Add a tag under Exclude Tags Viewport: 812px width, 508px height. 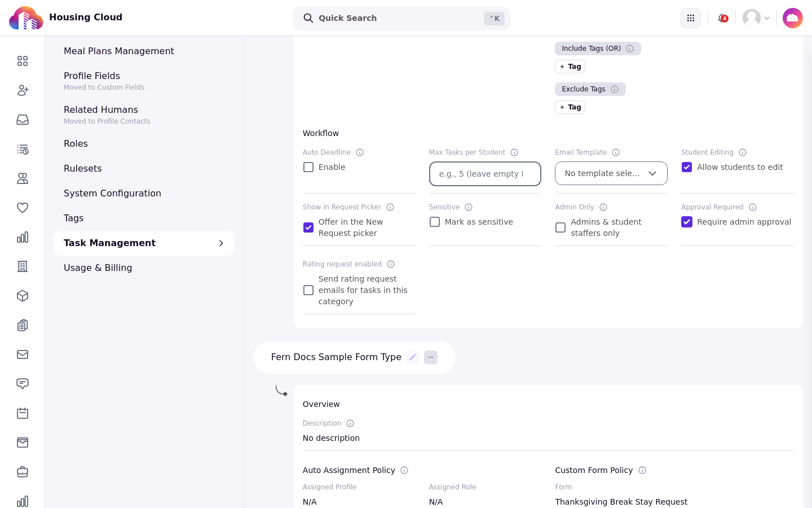pos(570,107)
